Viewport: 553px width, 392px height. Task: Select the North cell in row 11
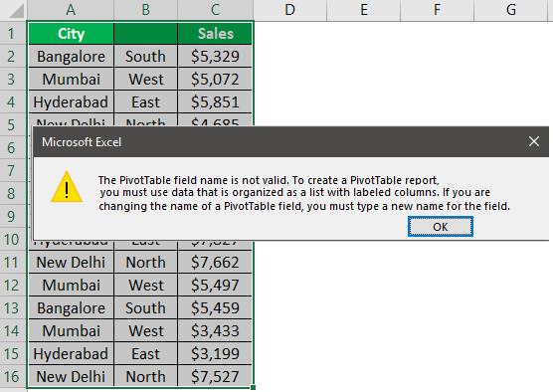point(145,262)
